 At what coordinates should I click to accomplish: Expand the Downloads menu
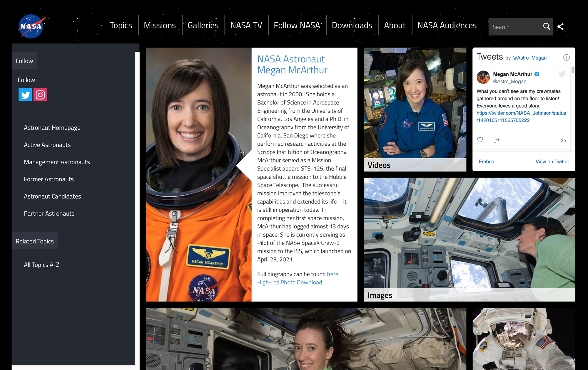[x=352, y=26]
